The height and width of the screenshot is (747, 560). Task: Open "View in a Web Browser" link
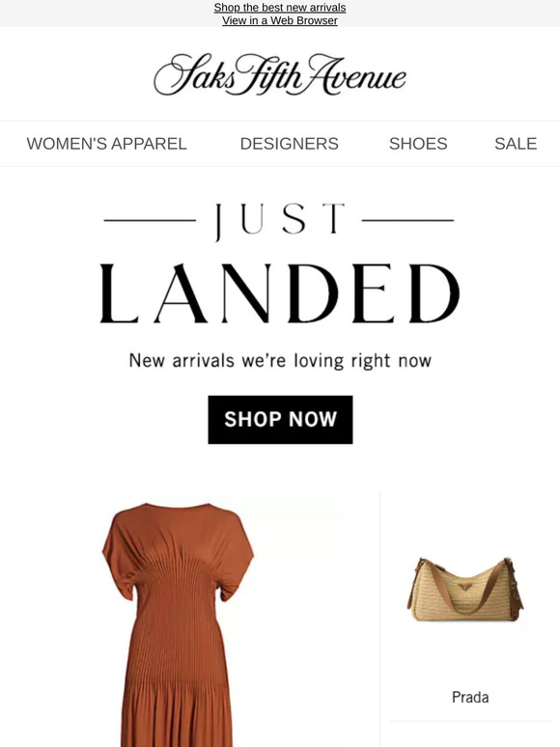tap(280, 20)
